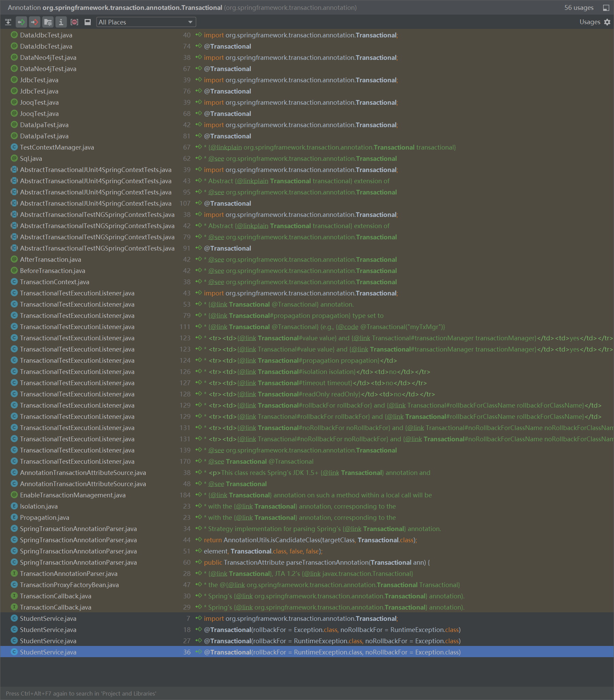Viewport: 614px width, 700px height.
Task: Click class icon of TestContextManager.java row
Action: coord(14,147)
